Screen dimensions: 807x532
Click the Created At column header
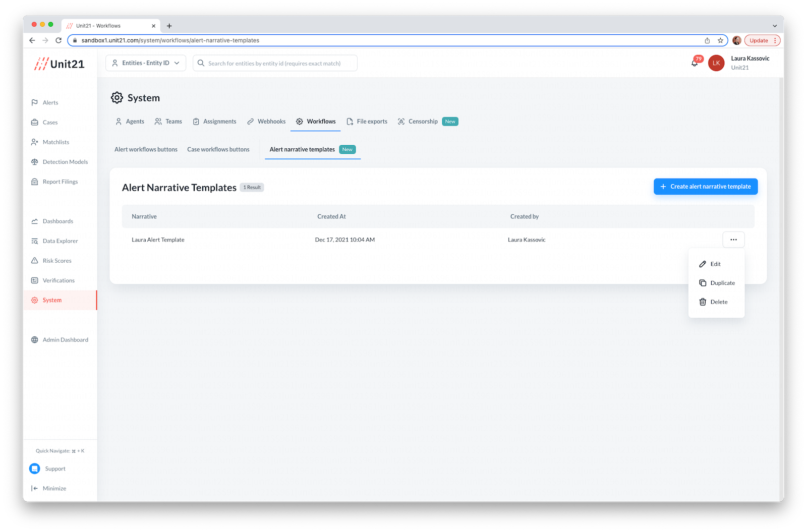[x=331, y=216]
